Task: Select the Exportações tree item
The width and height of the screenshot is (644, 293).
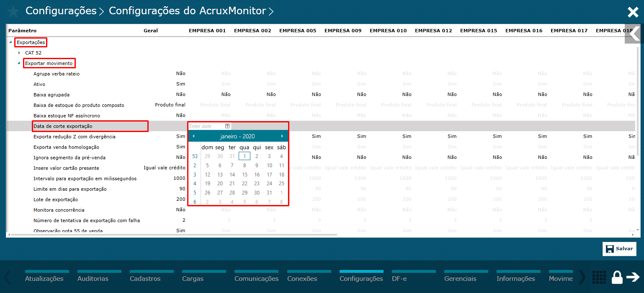Action: point(31,42)
